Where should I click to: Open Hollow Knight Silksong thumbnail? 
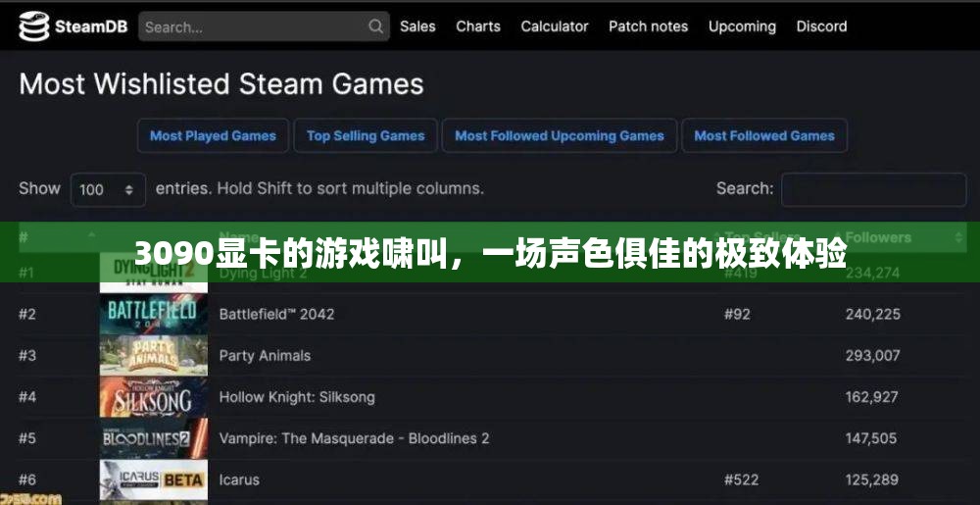[x=154, y=397]
